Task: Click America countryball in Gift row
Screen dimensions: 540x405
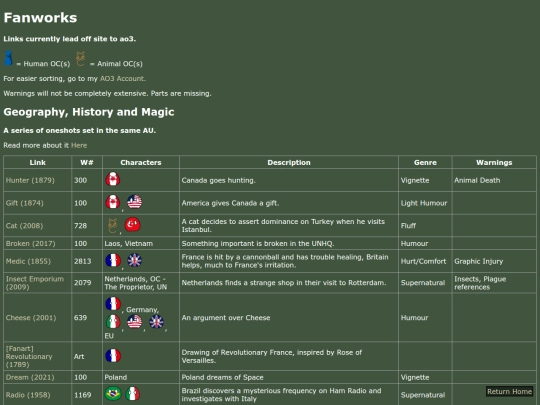Action: coord(134,202)
